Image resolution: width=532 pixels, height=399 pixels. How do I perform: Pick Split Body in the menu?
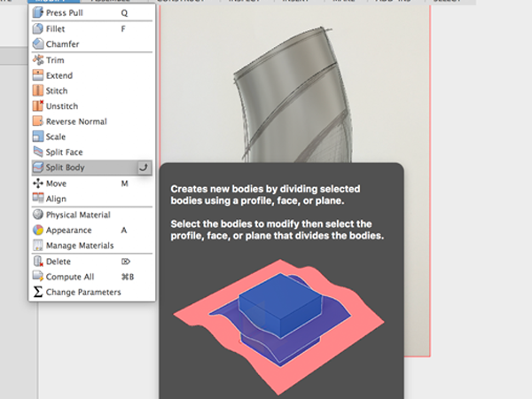click(91, 168)
